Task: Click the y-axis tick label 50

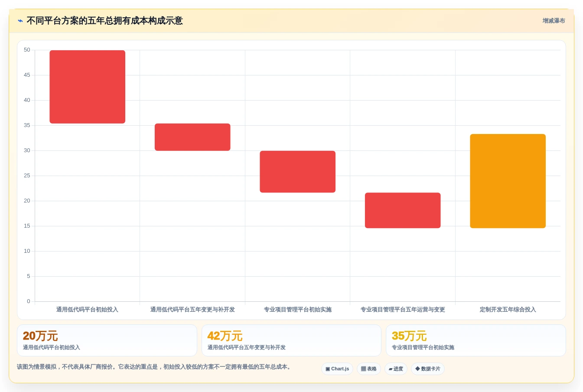Action: [27, 50]
